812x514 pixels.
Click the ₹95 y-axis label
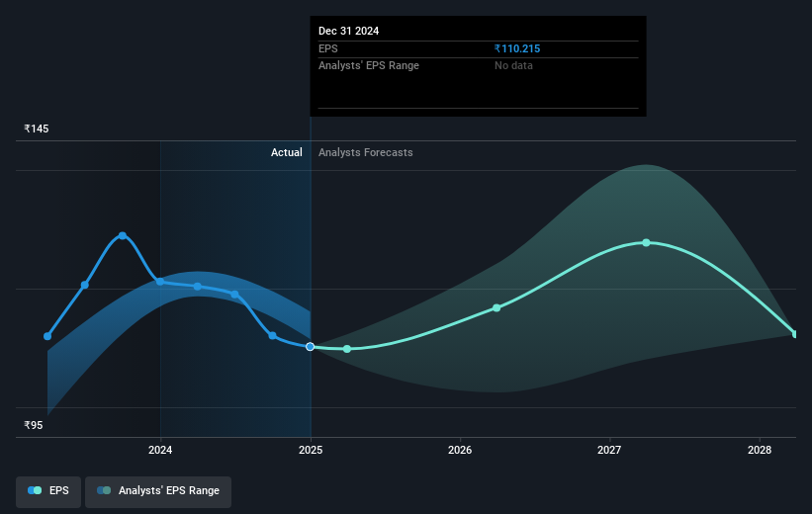34,425
